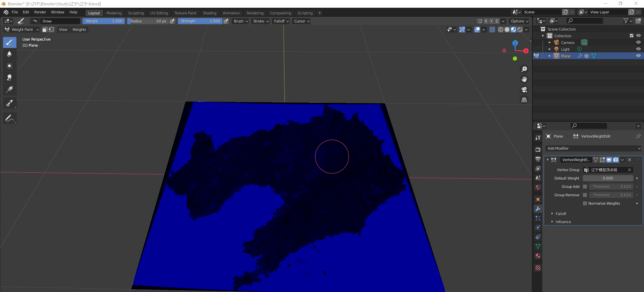Adjust the brush Weight slider
Screen dimensions: 644x292
tap(104, 21)
